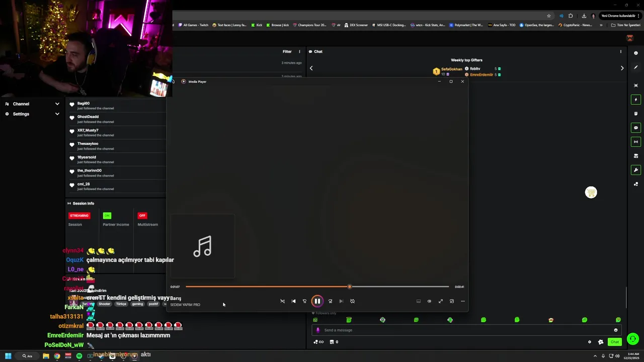This screenshot has width=644, height=362.
Task: Click the green support bubble bottom right
Action: 633,339
